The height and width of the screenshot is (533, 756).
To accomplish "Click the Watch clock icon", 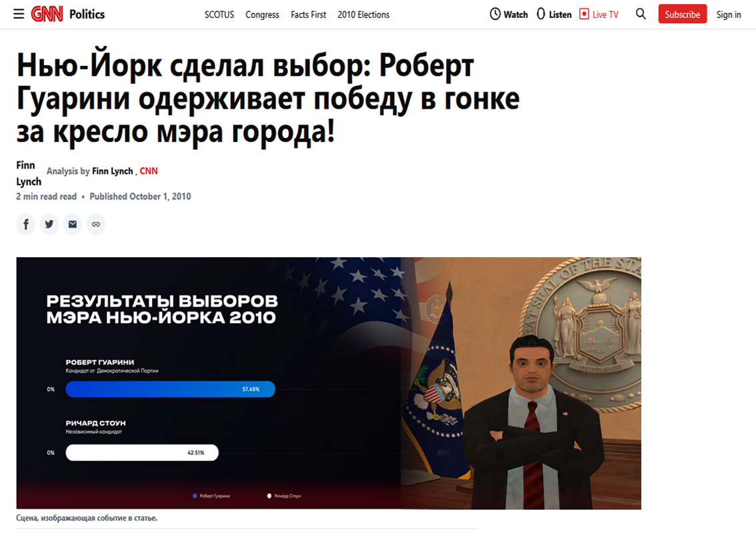I will [495, 14].
